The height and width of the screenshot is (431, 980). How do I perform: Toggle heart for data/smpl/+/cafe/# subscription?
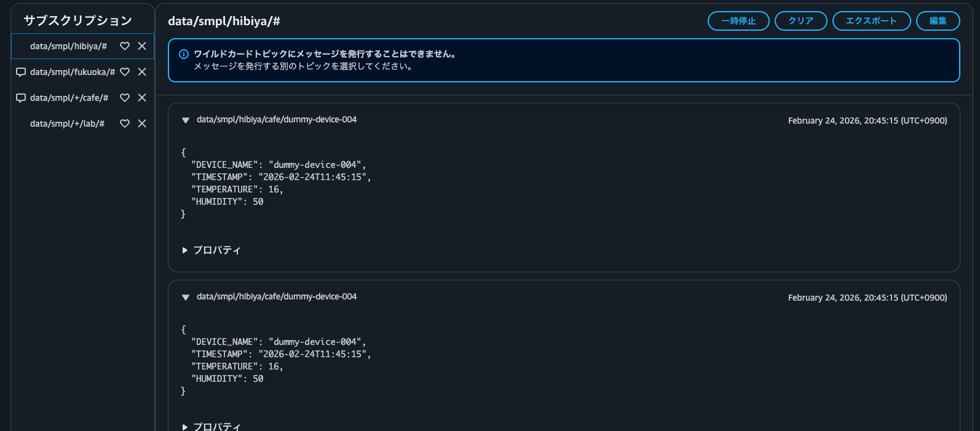pos(125,98)
